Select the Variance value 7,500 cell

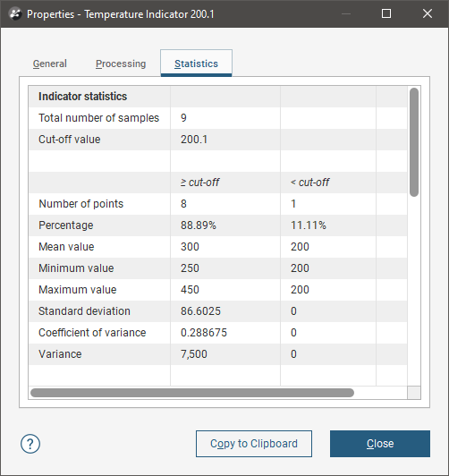point(225,354)
